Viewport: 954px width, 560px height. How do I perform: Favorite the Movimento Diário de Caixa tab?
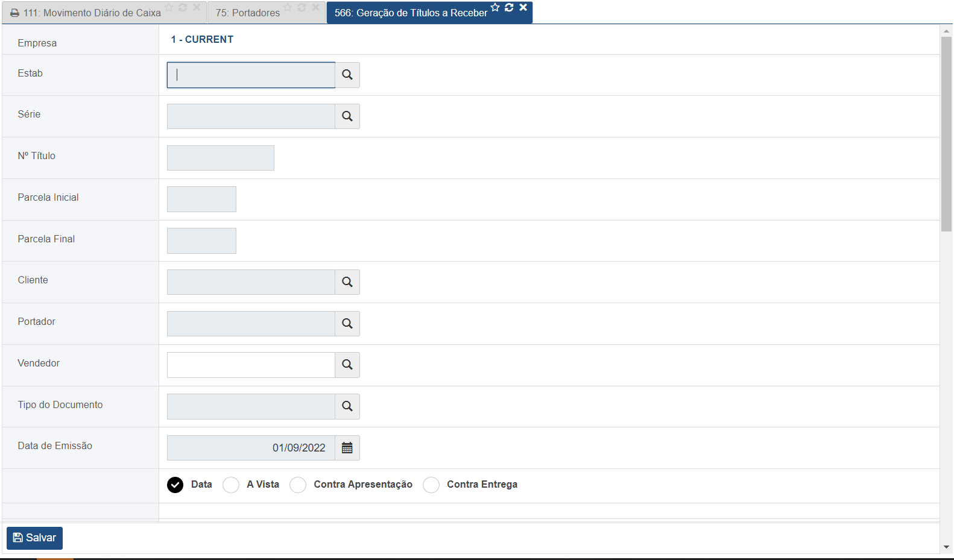tap(169, 7)
